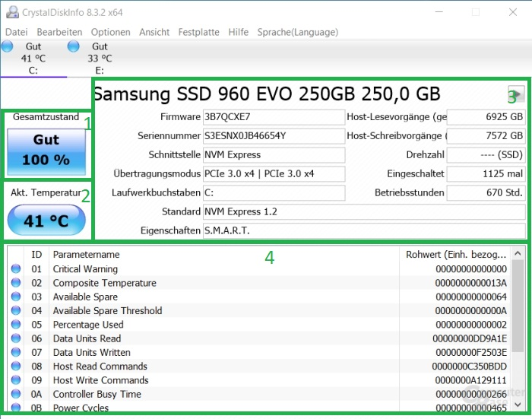Open the Datei menu
This screenshot has width=532, height=419.
[16, 32]
